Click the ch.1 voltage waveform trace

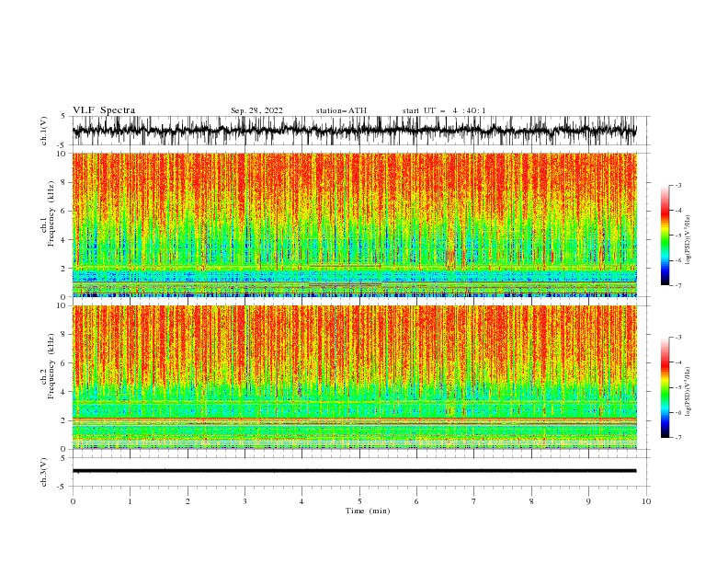(355, 131)
